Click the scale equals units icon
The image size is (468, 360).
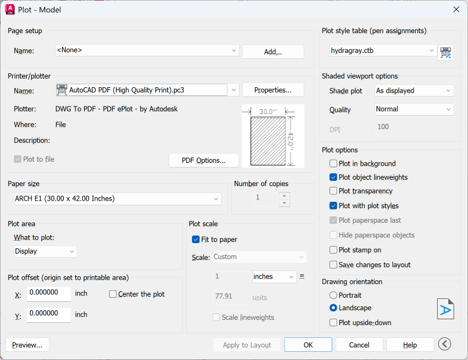pos(302,276)
